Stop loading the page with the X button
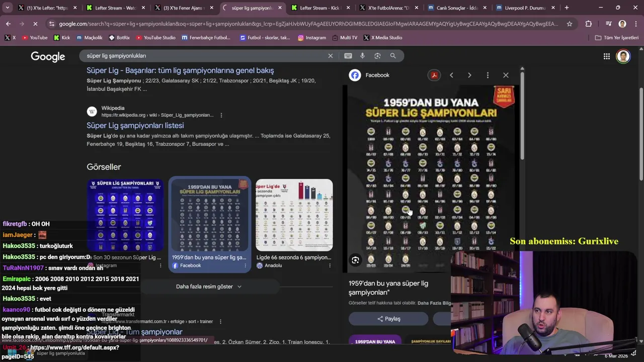The width and height of the screenshot is (644, 362). tap(35, 24)
